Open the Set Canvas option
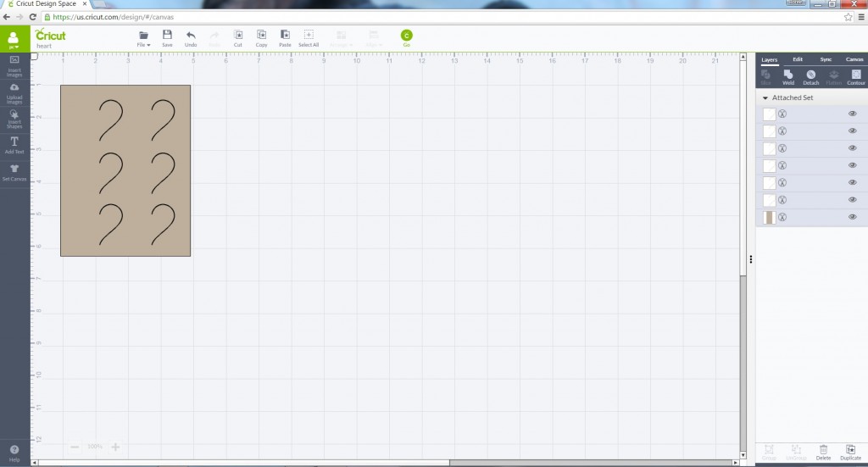Viewport: 868px width, 467px height. tap(14, 172)
